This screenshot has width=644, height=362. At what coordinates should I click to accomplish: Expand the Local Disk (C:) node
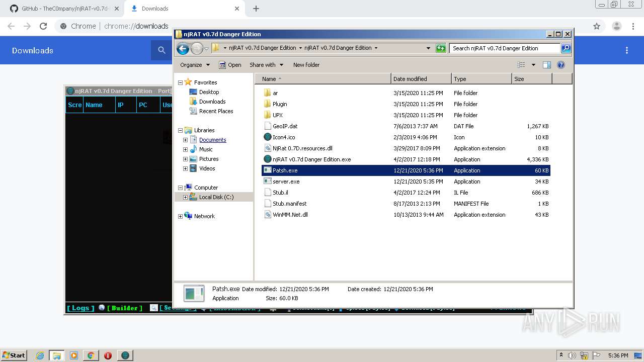185,197
